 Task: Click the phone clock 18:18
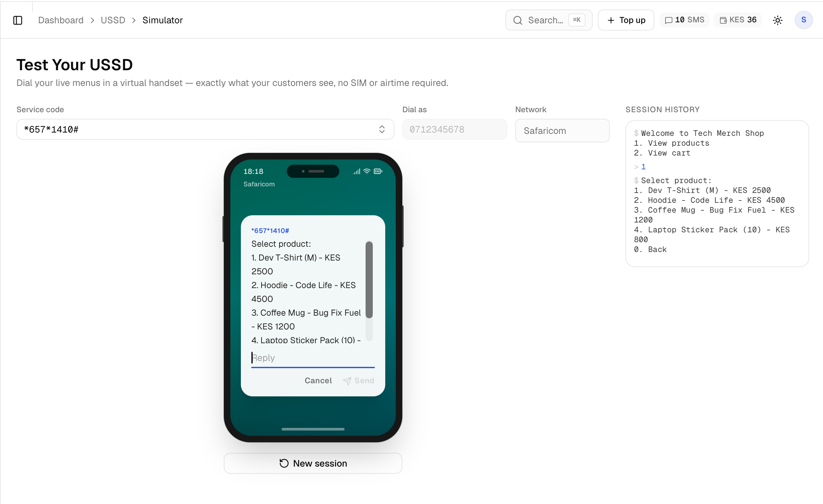click(x=253, y=171)
